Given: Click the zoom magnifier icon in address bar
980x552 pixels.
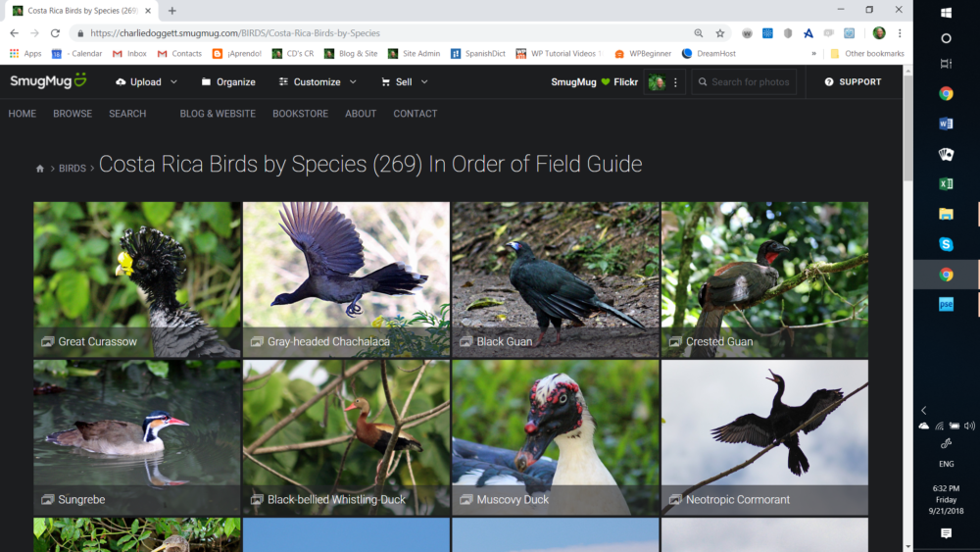Looking at the screenshot, I should [698, 33].
